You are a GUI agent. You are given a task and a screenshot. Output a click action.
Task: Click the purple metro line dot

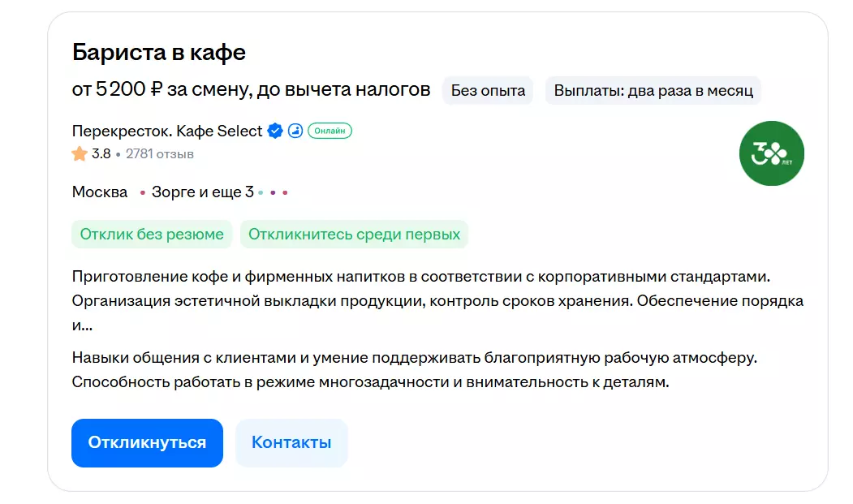(x=273, y=193)
